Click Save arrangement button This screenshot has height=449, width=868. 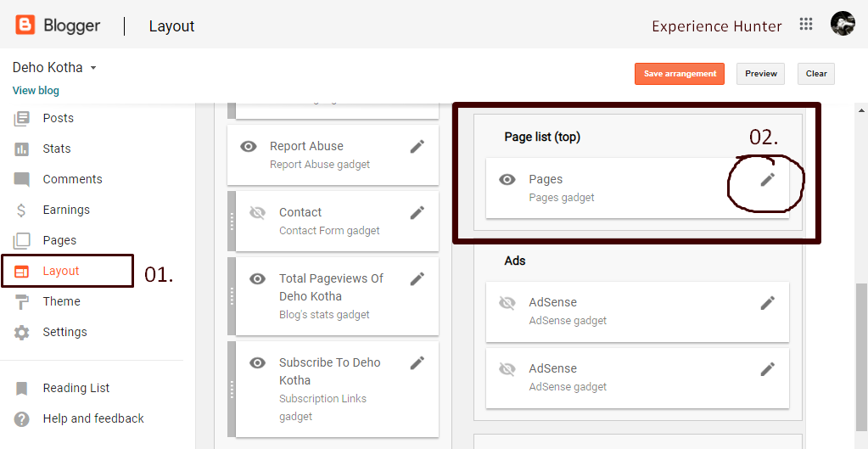tap(680, 74)
